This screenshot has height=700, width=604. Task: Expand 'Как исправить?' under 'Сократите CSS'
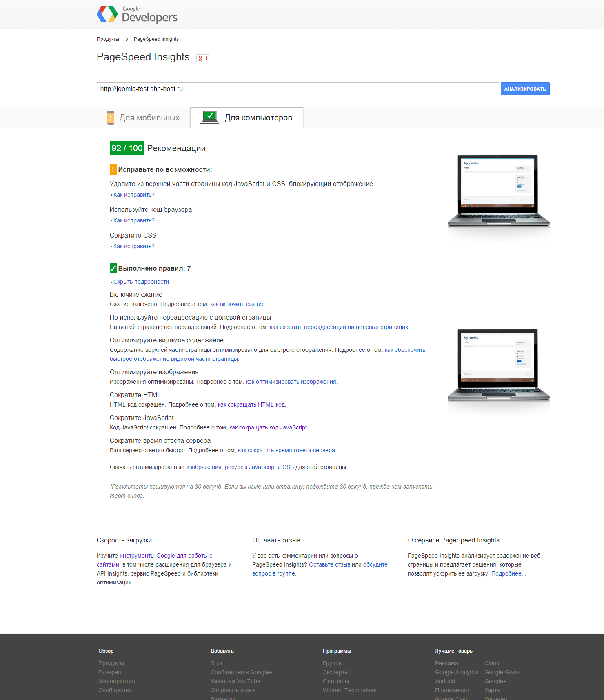134,246
